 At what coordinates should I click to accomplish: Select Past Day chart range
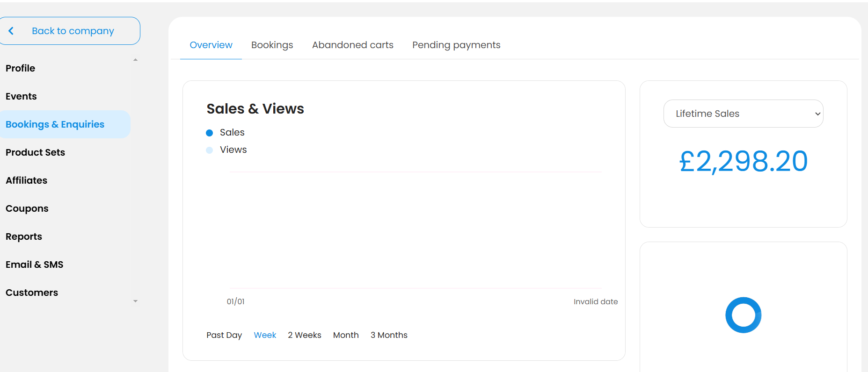224,335
